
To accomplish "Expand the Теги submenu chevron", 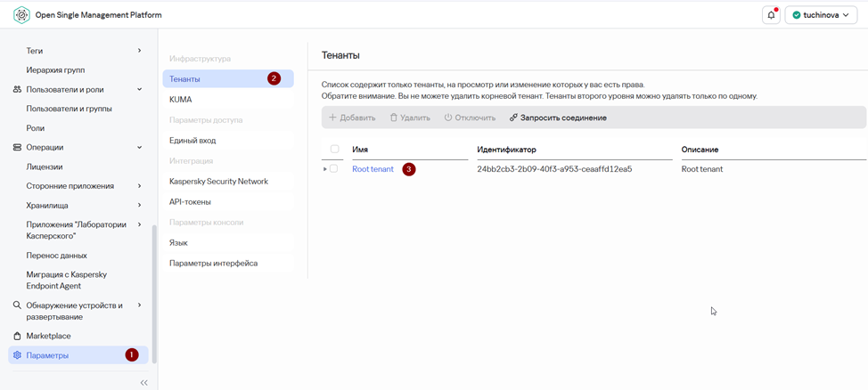I will [140, 51].
